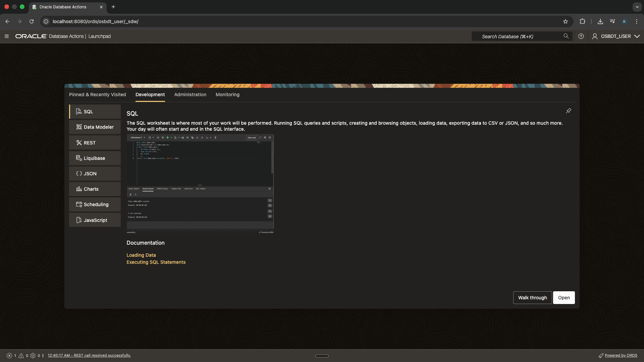Switch to the Administration tab
This screenshot has height=362, width=644.
pos(190,95)
